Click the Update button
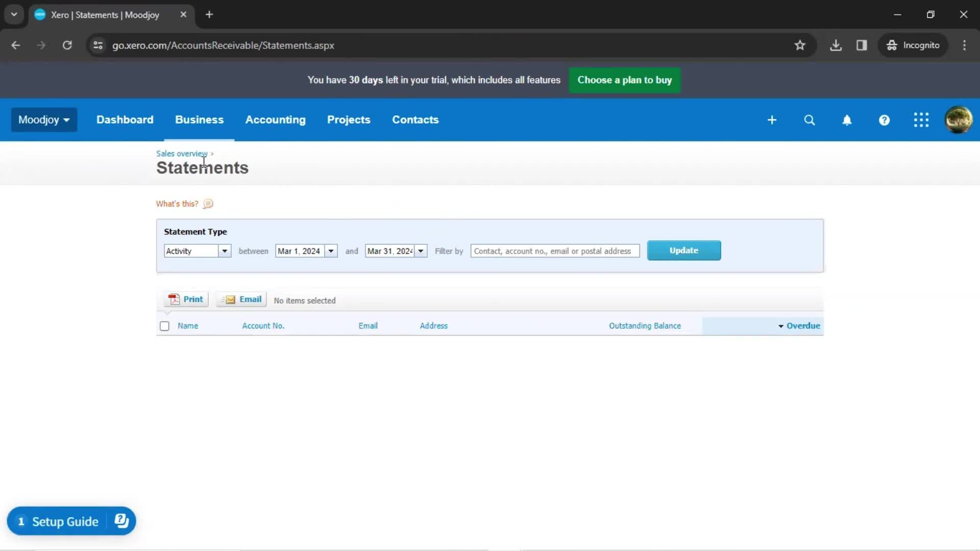Image resolution: width=980 pixels, height=551 pixels. click(684, 251)
